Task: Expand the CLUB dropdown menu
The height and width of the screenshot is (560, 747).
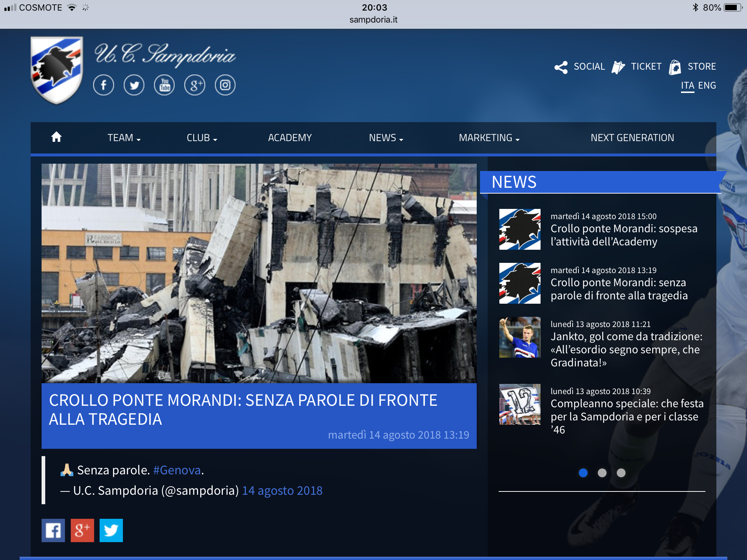Action: tap(202, 138)
